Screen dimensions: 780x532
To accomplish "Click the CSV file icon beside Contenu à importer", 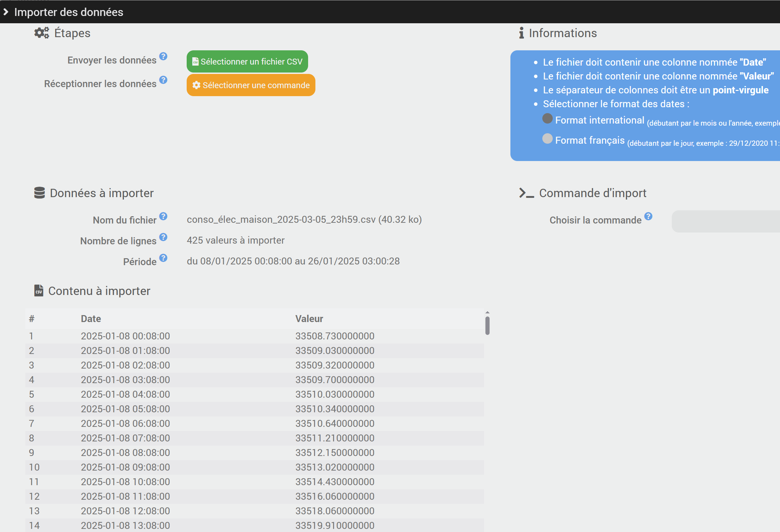I will tap(39, 290).
